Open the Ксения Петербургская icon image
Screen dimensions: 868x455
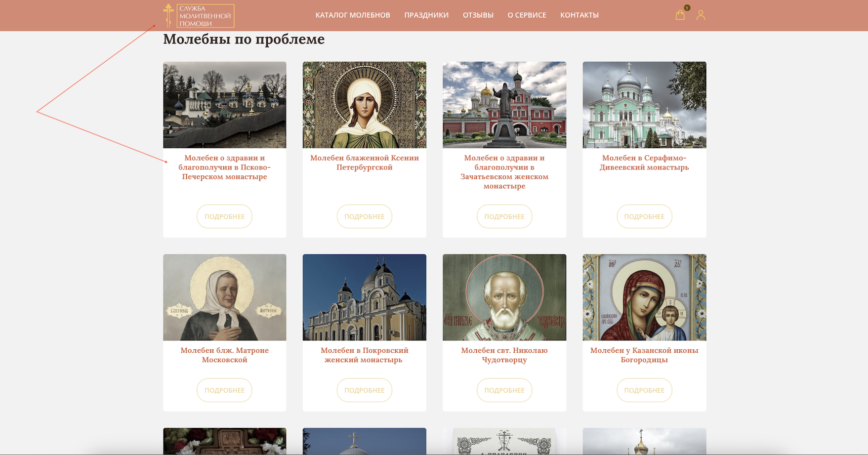click(x=365, y=105)
